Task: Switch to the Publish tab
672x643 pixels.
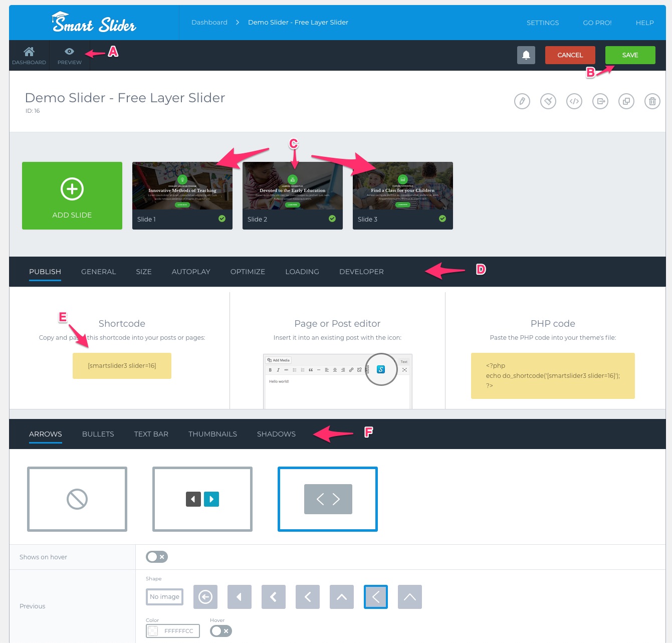Action: (x=45, y=272)
